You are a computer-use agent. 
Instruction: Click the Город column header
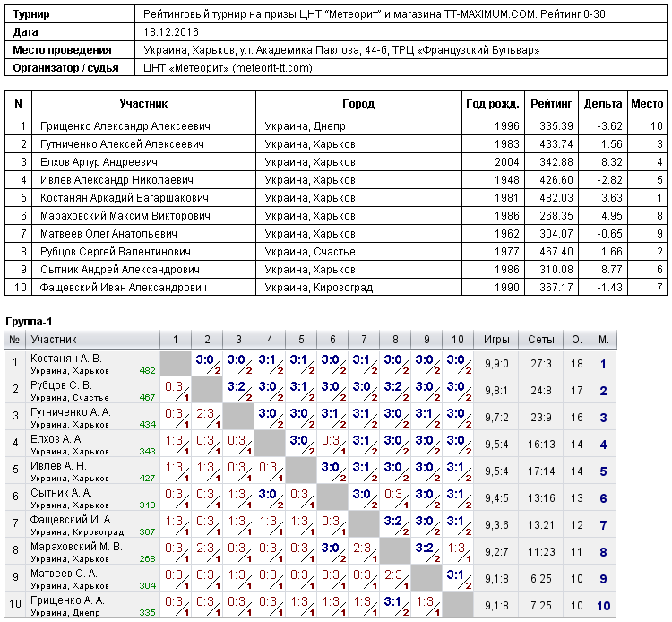(358, 104)
